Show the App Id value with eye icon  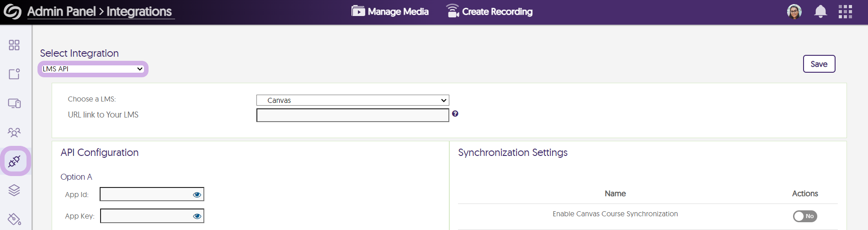[197, 194]
